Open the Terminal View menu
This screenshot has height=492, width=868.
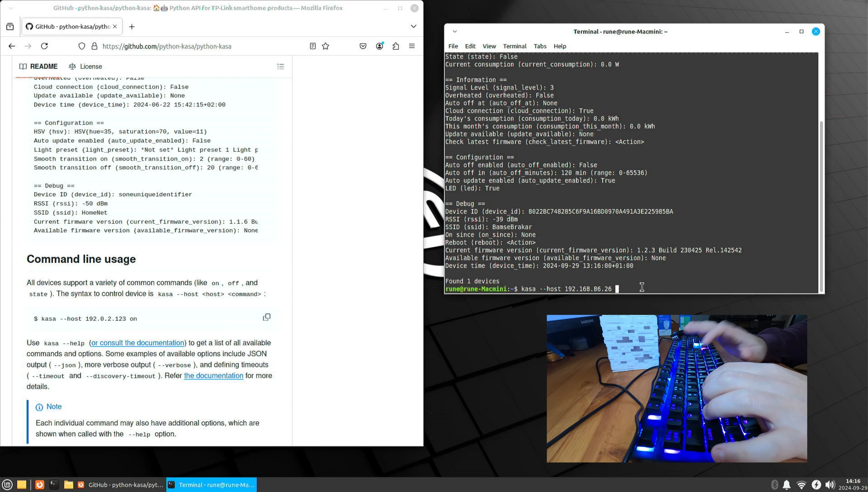[x=489, y=46]
